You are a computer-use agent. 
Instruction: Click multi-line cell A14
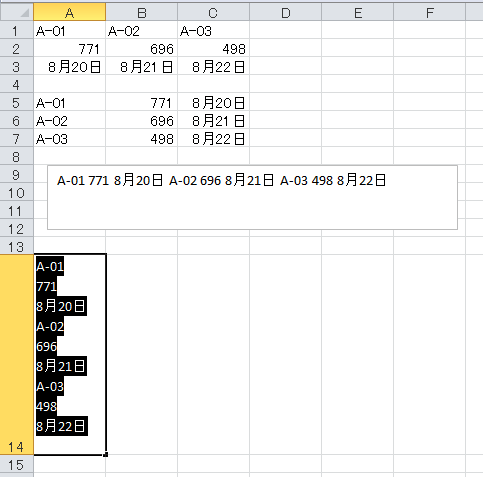(x=70, y=355)
